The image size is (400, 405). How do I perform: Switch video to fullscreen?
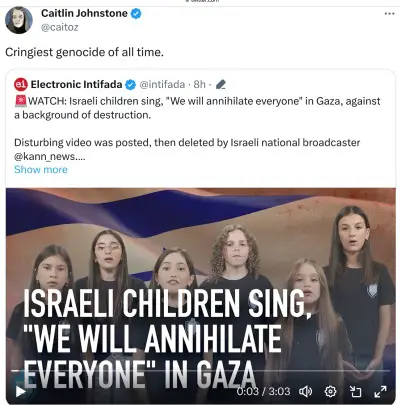pyautogui.click(x=380, y=391)
